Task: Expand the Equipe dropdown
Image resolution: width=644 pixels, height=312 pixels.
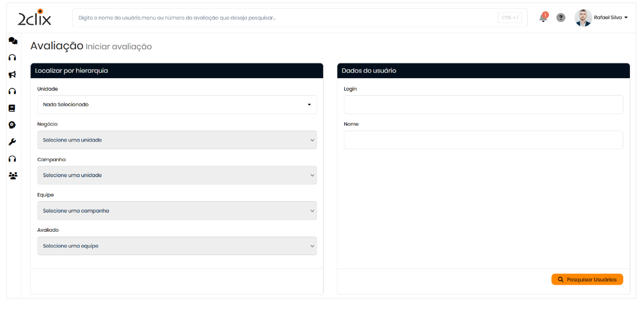Action: click(177, 211)
